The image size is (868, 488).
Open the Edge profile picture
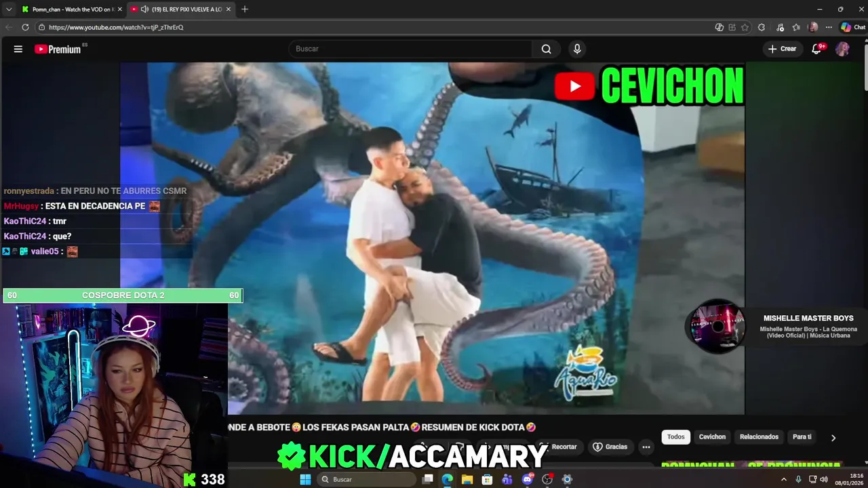pos(813,27)
